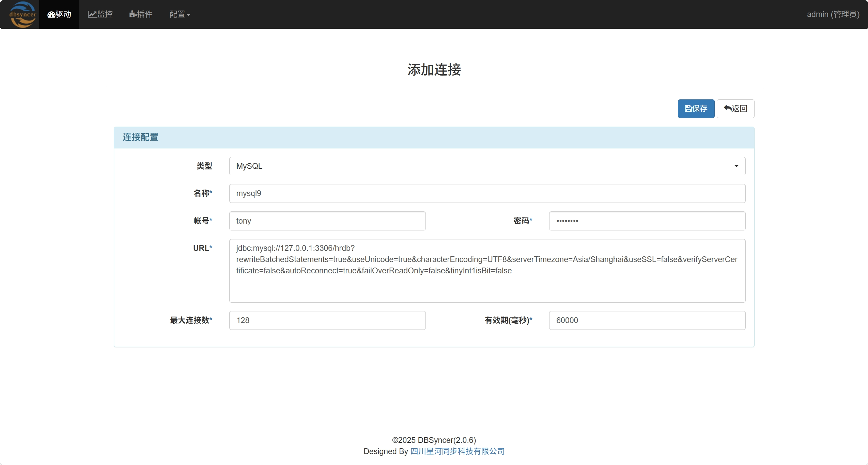Open the 四川星河同步科技有限公司 footer link
The width and height of the screenshot is (868, 465).
coord(457,451)
